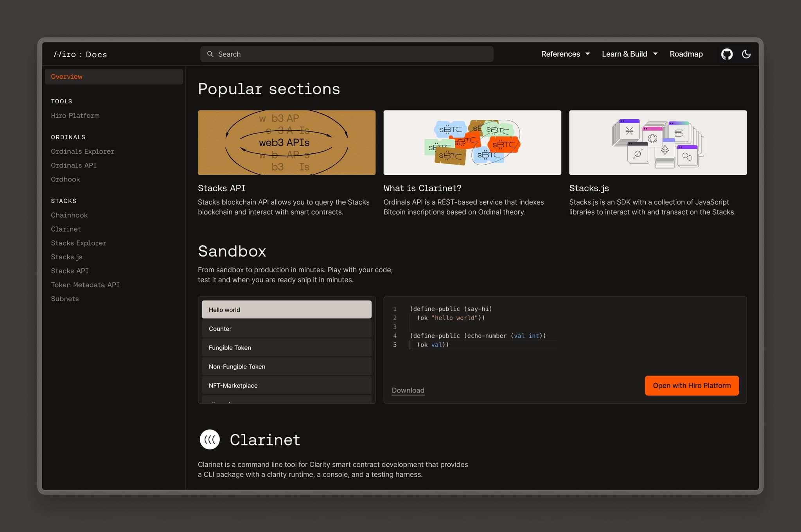
Task: Toggle dark mode with the moon icon
Action: coord(746,54)
